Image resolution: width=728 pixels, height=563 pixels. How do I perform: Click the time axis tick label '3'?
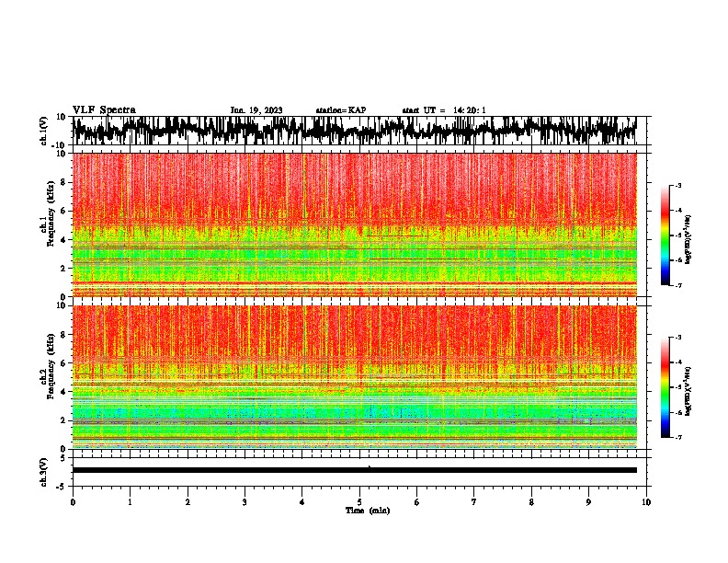[245, 502]
